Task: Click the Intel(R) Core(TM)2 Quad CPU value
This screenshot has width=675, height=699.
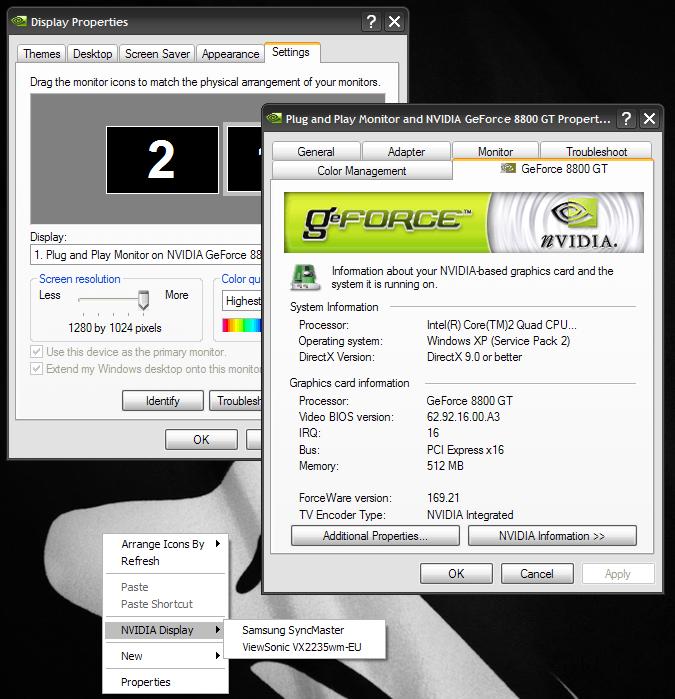Action: click(x=502, y=325)
